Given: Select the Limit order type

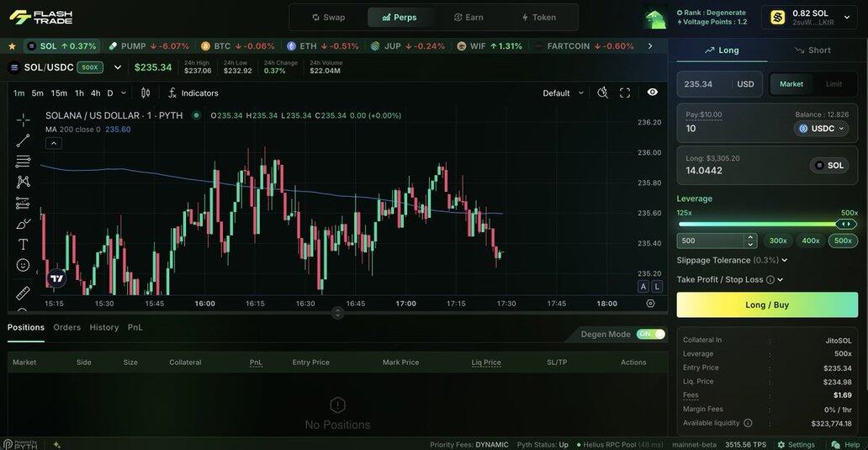Looking at the screenshot, I should point(834,84).
